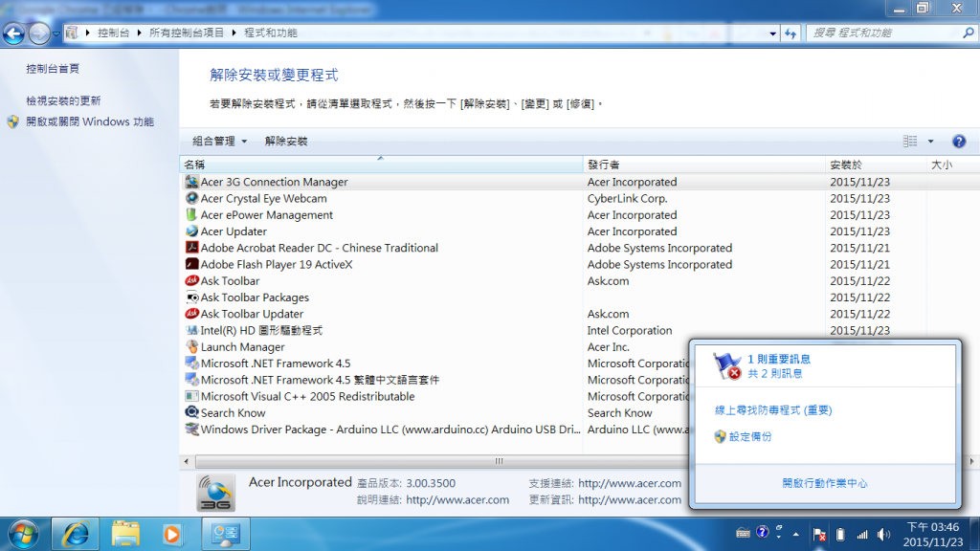Select Microsoft .NET Framework 4.5 繁體中文語言套件
Screen dimensions: 980x551
coord(320,380)
